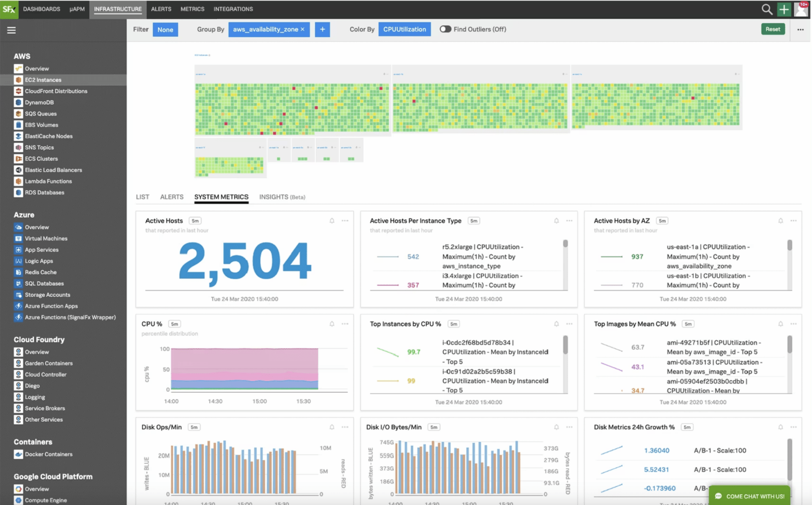Click the search magnifier icon
This screenshot has width=812, height=505.
tap(767, 9)
